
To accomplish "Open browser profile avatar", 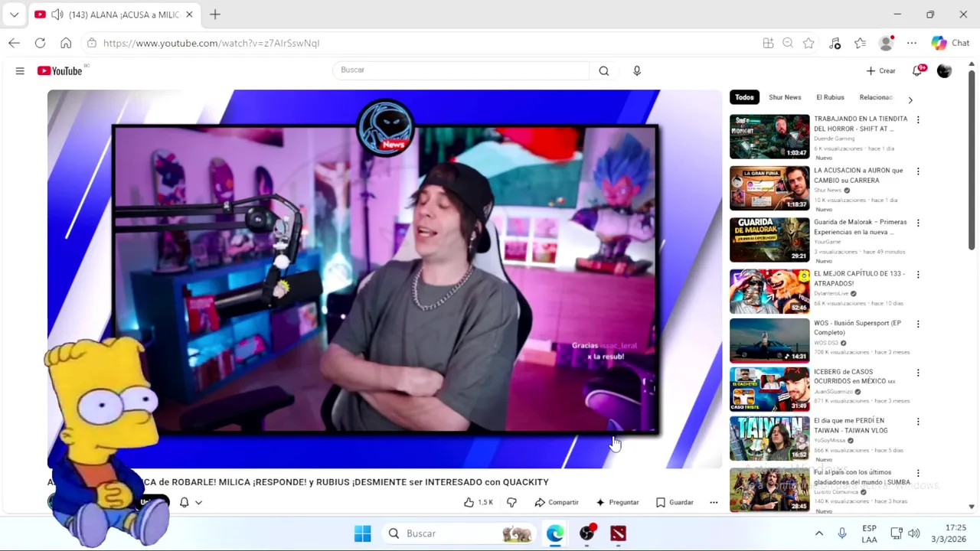I will point(887,43).
